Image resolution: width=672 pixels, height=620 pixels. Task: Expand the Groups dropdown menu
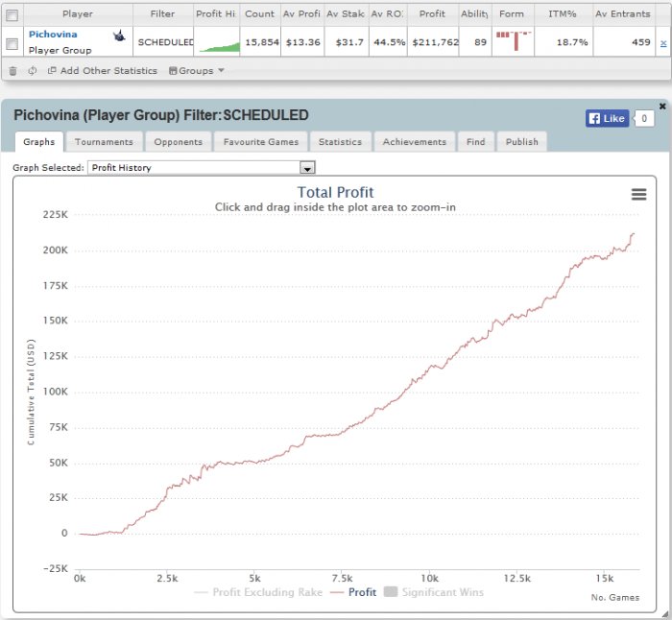click(x=197, y=71)
